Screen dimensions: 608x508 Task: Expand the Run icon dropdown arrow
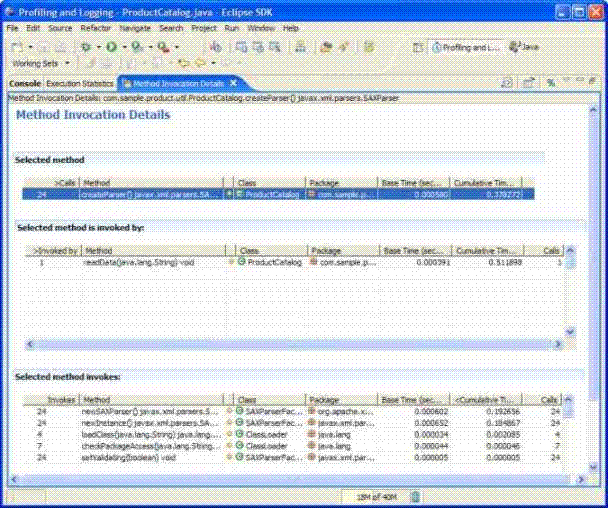click(123, 46)
